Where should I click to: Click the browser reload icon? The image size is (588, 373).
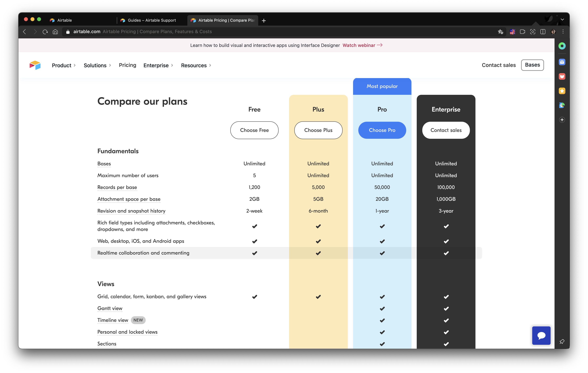point(45,32)
